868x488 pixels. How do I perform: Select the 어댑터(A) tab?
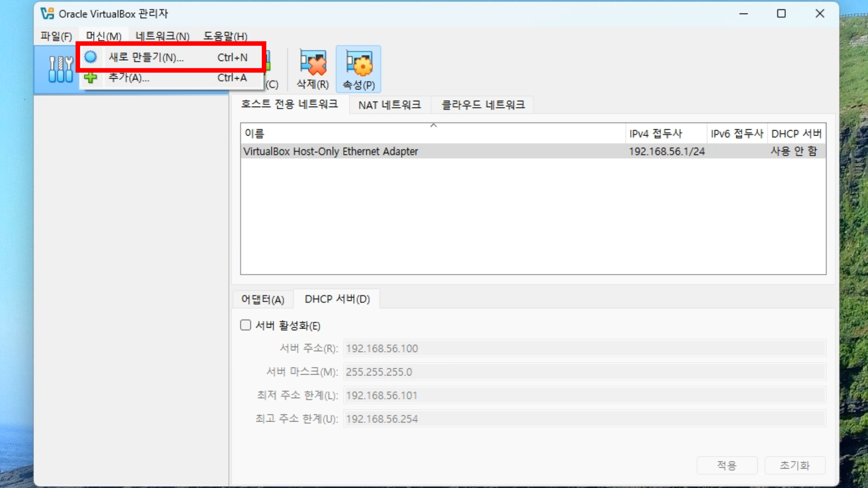tap(263, 299)
